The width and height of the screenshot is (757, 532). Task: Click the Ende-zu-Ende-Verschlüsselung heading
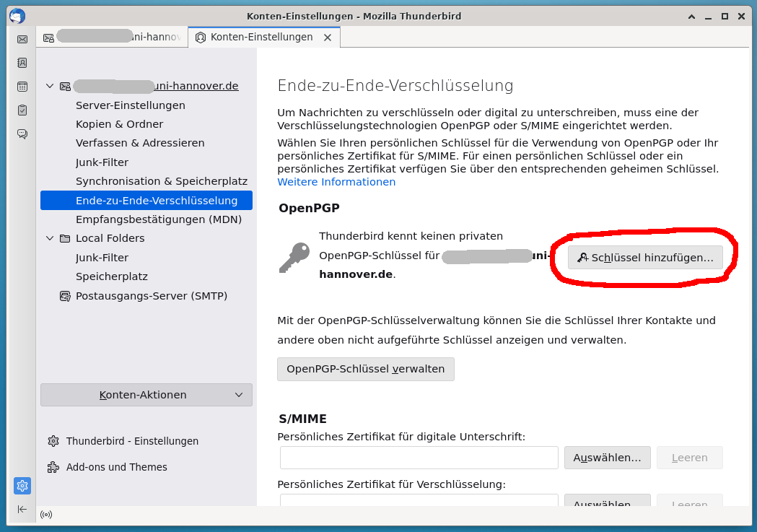pos(395,85)
